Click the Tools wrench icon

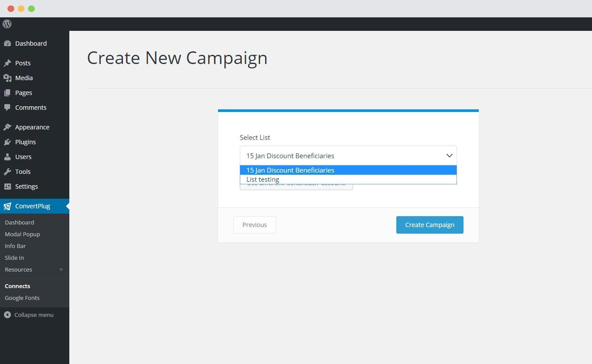[x=8, y=172]
